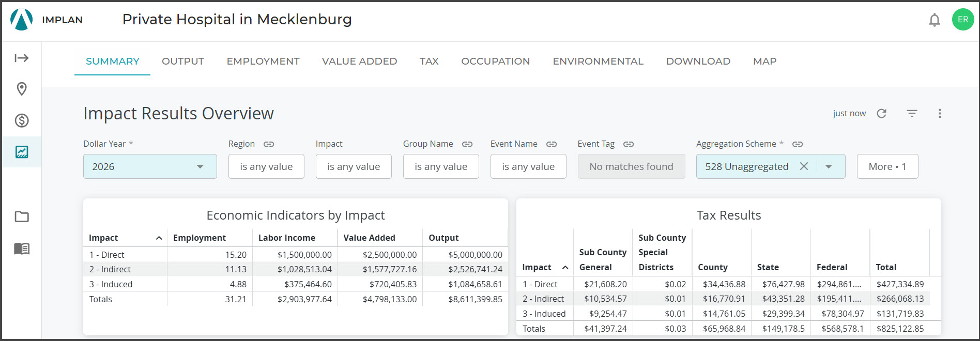This screenshot has width=980, height=341.
Task: Open the Results chart icon in sidebar
Action: click(x=22, y=152)
